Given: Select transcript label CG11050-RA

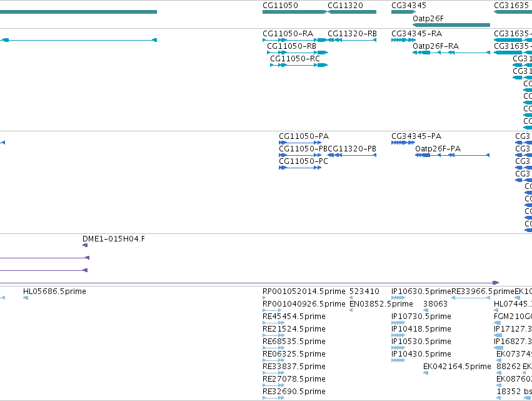Looking at the screenshot, I should tap(288, 34).
